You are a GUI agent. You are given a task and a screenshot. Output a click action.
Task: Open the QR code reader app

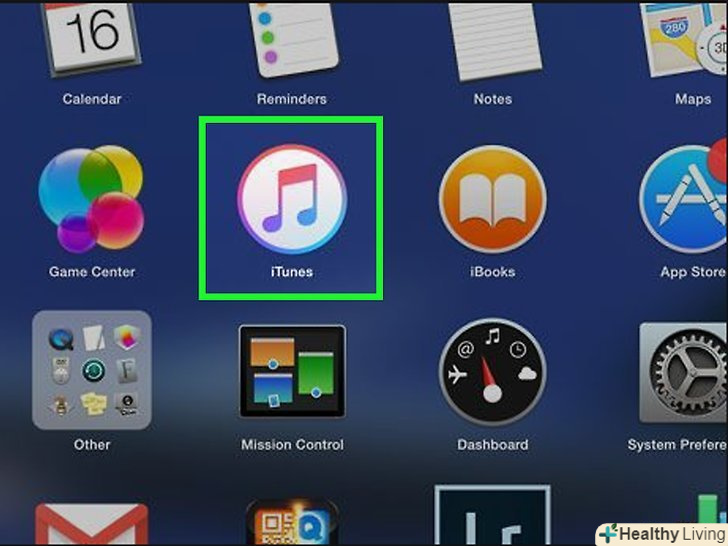(292, 522)
